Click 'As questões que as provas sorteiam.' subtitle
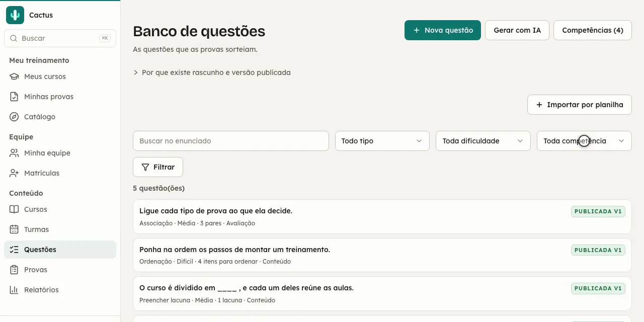 coord(195,49)
